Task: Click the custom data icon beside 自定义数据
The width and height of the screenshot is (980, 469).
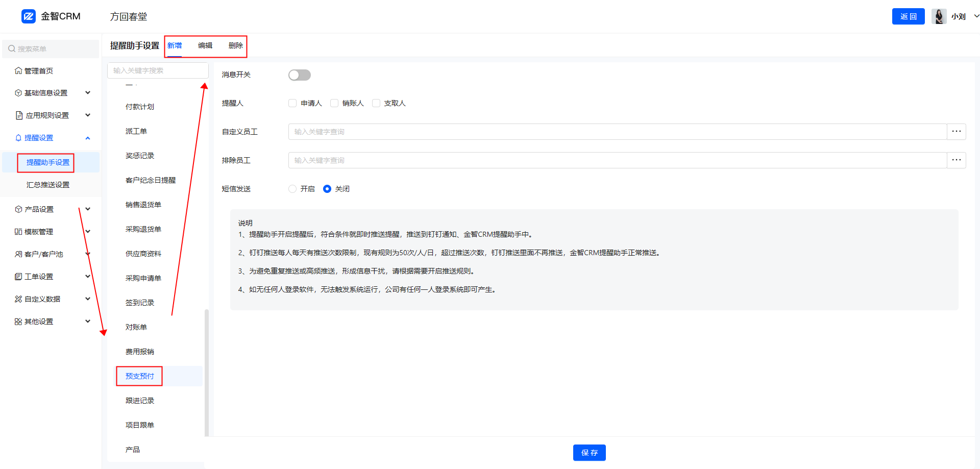Action: pos(18,299)
